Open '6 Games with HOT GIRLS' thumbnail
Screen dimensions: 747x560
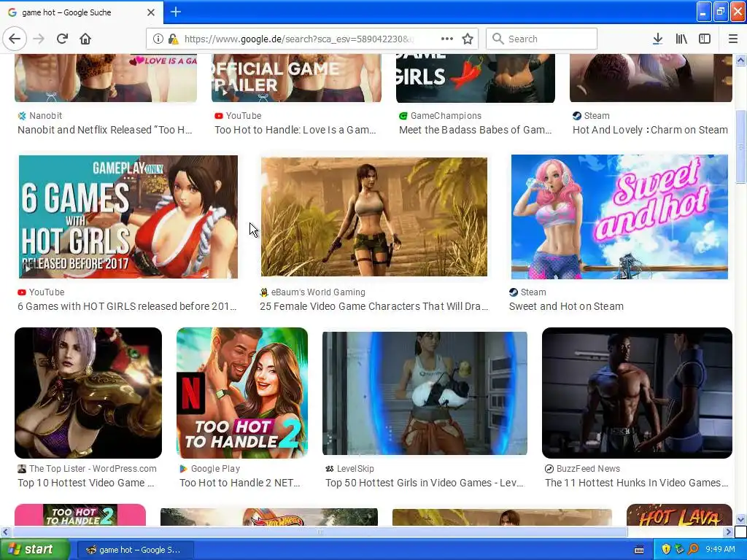pos(128,217)
